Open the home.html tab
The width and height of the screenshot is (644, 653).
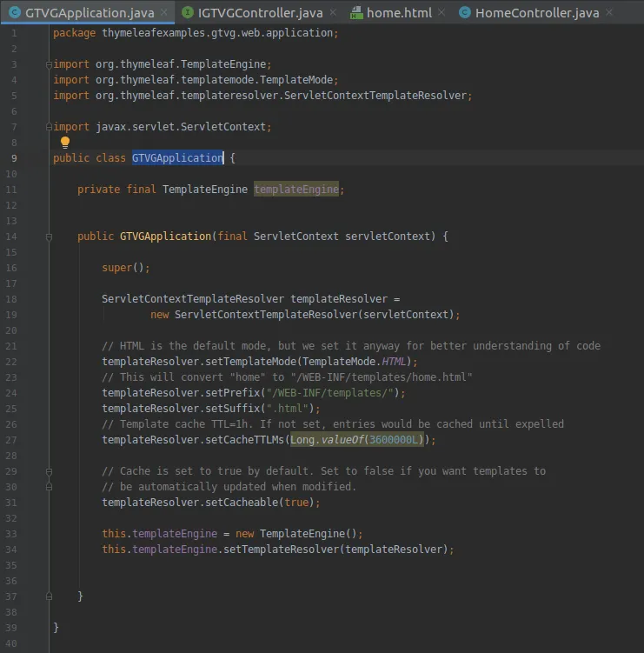coord(399,13)
